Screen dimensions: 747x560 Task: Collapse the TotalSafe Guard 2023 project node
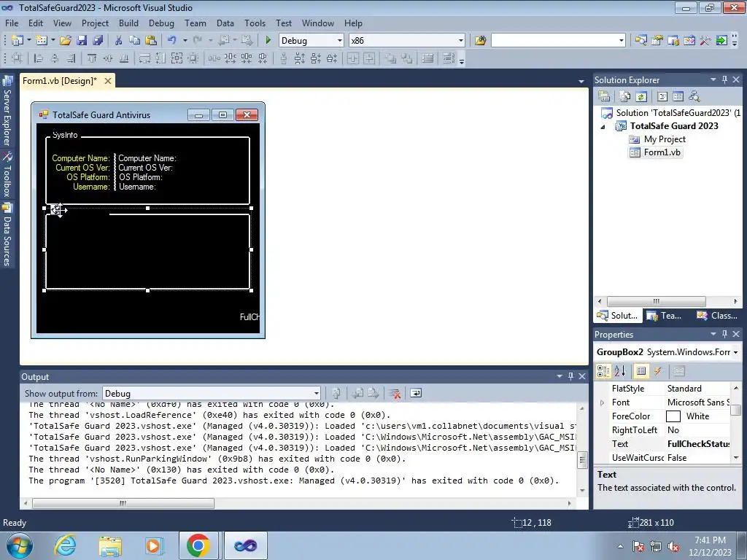pyautogui.click(x=603, y=127)
